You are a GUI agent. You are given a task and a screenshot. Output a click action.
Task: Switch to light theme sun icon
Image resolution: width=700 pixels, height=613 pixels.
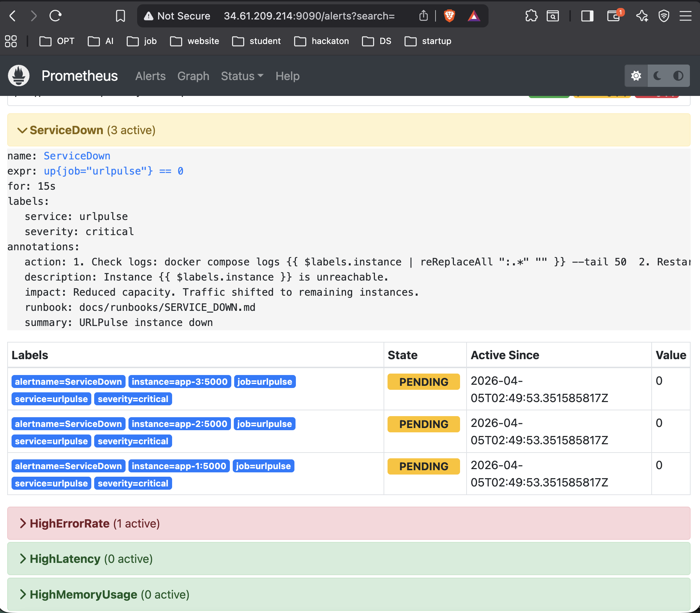636,76
